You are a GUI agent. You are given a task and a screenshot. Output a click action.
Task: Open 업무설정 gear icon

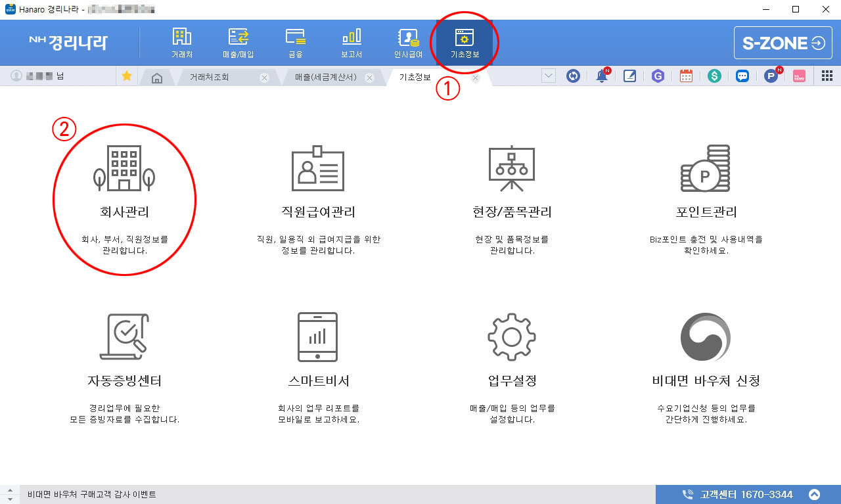[511, 336]
